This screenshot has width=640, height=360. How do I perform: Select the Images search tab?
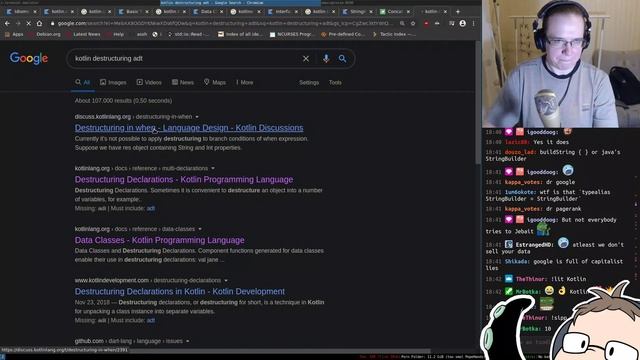pyautogui.click(x=113, y=82)
